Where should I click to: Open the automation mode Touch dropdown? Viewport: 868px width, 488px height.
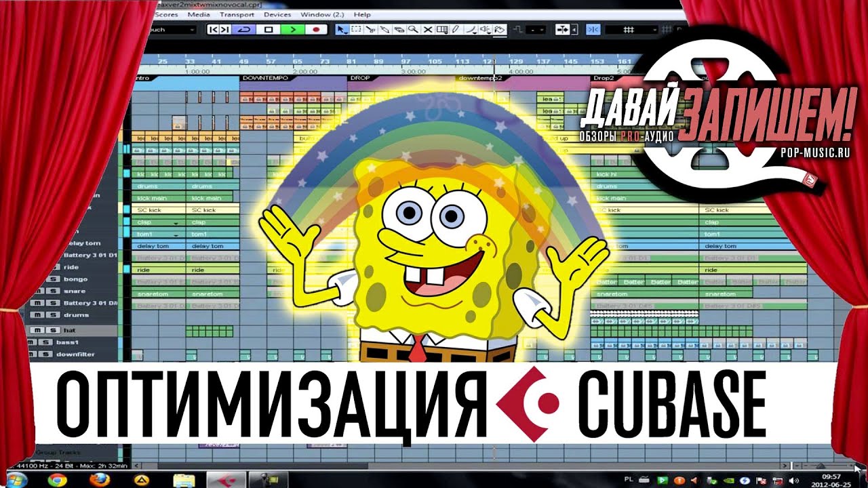pyautogui.click(x=173, y=29)
